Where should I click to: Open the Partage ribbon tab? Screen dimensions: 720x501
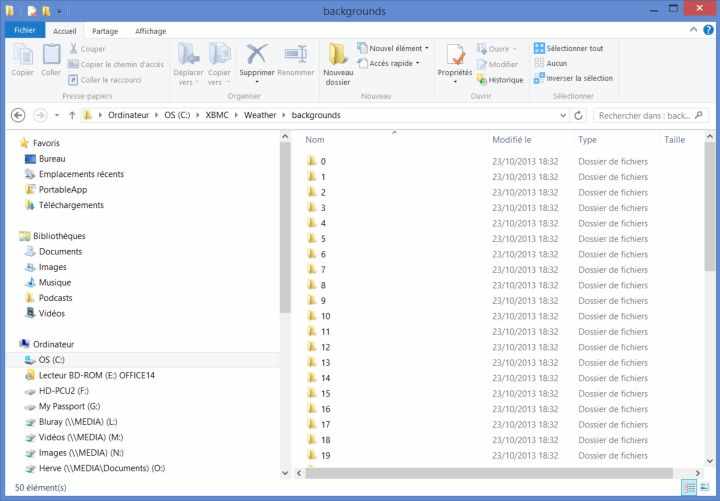[105, 31]
